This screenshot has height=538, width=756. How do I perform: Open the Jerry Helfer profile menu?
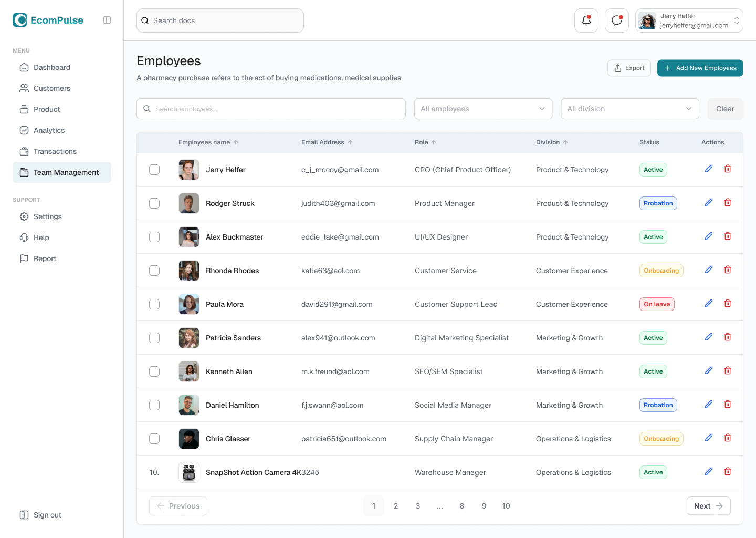[689, 20]
